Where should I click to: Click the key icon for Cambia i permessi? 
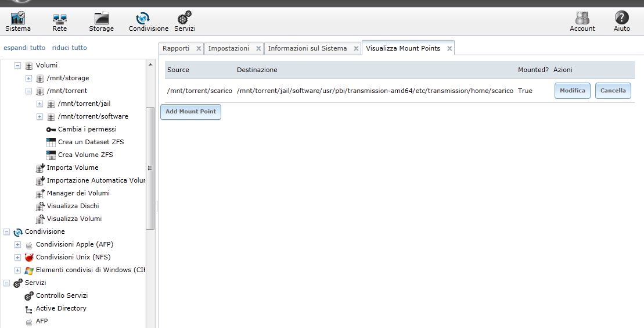(51, 129)
